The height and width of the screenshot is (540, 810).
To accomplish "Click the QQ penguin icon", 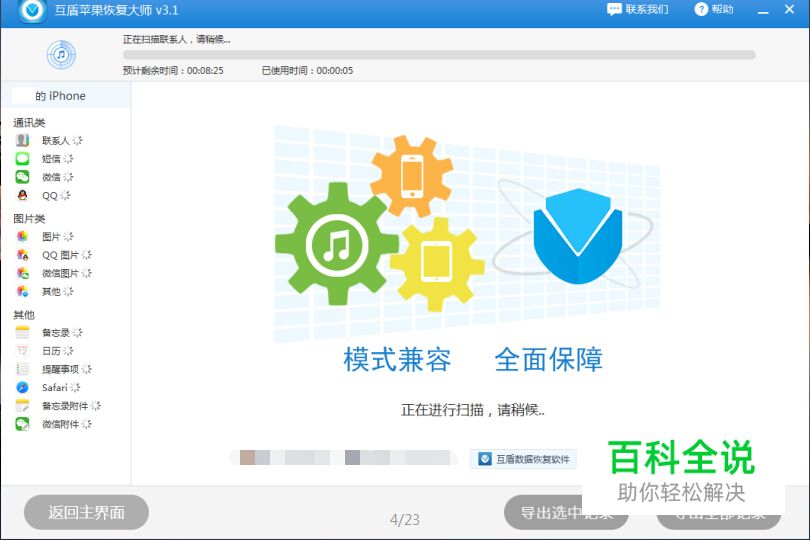I will [22, 195].
